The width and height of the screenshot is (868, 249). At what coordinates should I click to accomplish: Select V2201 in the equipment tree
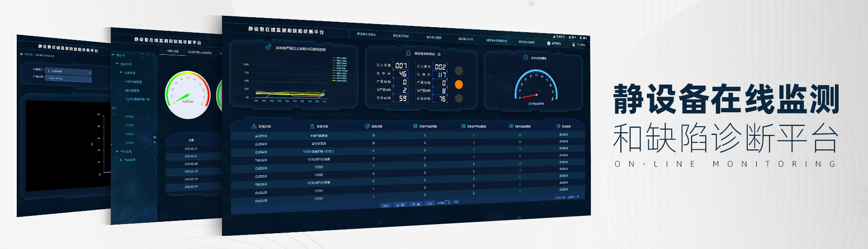tap(130, 143)
